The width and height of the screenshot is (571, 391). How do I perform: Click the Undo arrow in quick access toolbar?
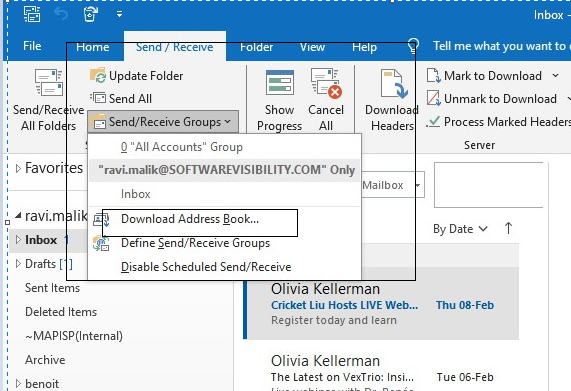61,14
